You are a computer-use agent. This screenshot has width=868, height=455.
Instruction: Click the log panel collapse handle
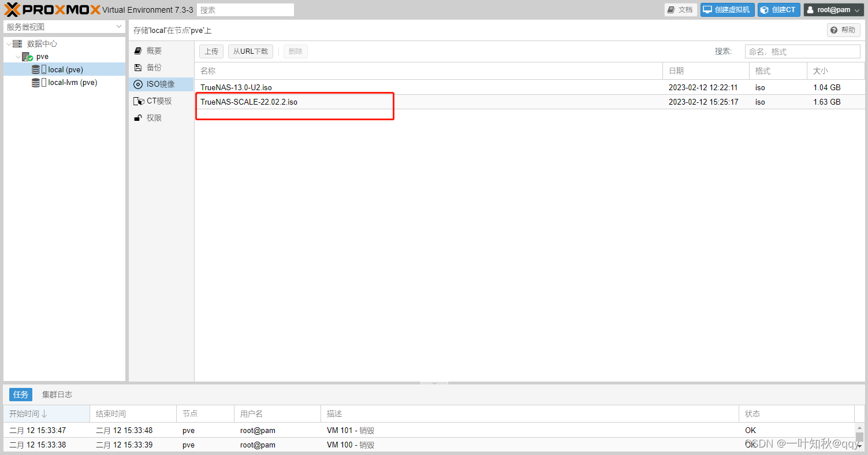pyautogui.click(x=434, y=383)
